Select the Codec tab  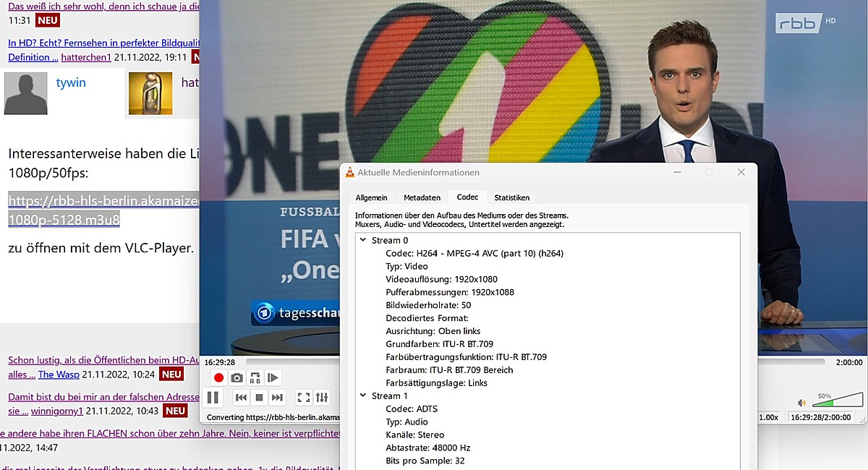467,197
